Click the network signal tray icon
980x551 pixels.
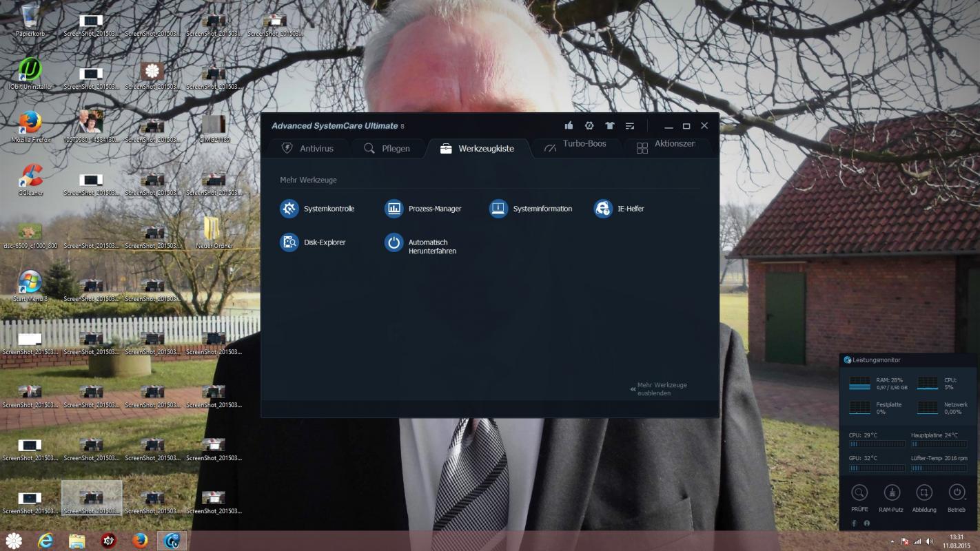[917, 541]
